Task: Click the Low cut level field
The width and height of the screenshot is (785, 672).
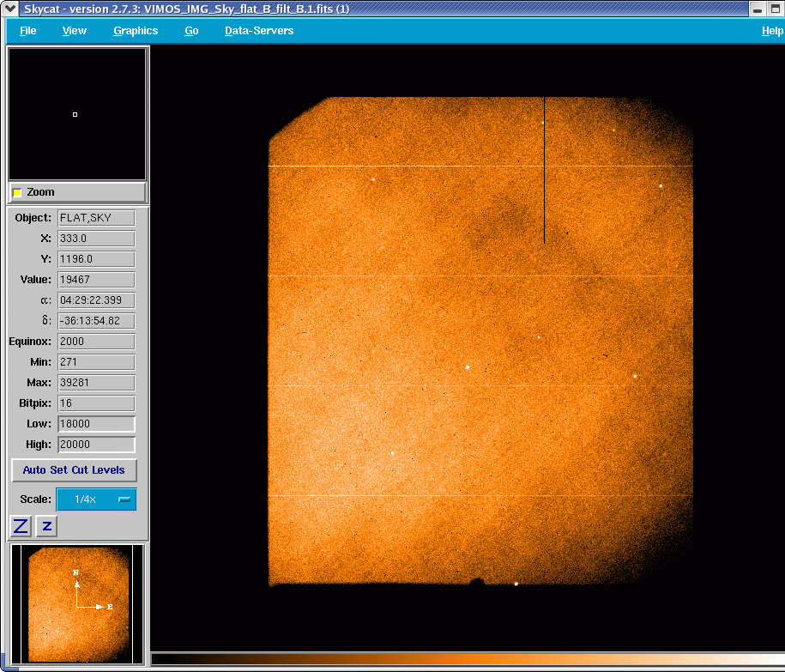Action: click(x=96, y=424)
